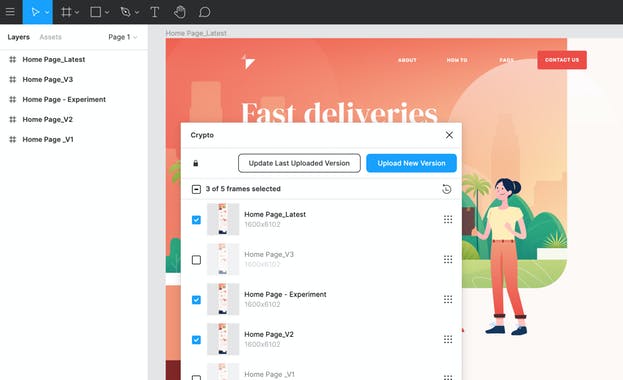Click the 'Fast deliveries' heading on canvas
The height and width of the screenshot is (380, 623).
click(339, 112)
